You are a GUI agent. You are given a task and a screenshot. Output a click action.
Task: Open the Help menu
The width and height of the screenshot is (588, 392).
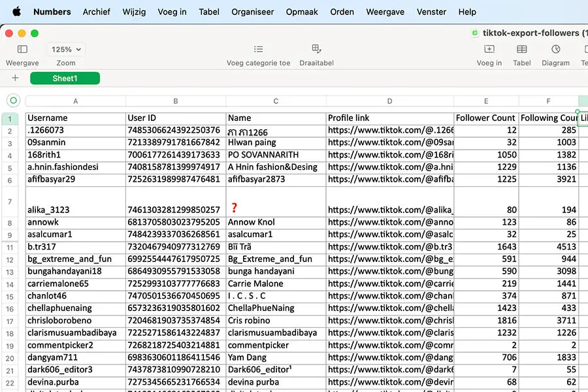point(467,12)
